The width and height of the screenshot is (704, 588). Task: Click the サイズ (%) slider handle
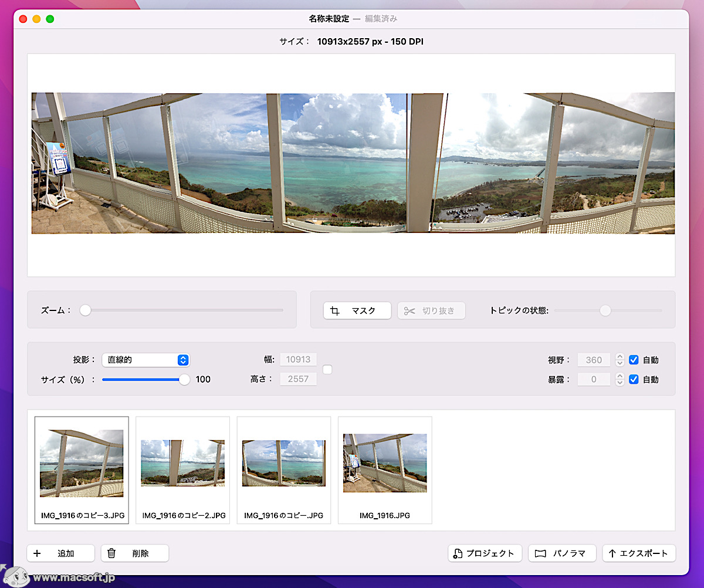(x=184, y=380)
